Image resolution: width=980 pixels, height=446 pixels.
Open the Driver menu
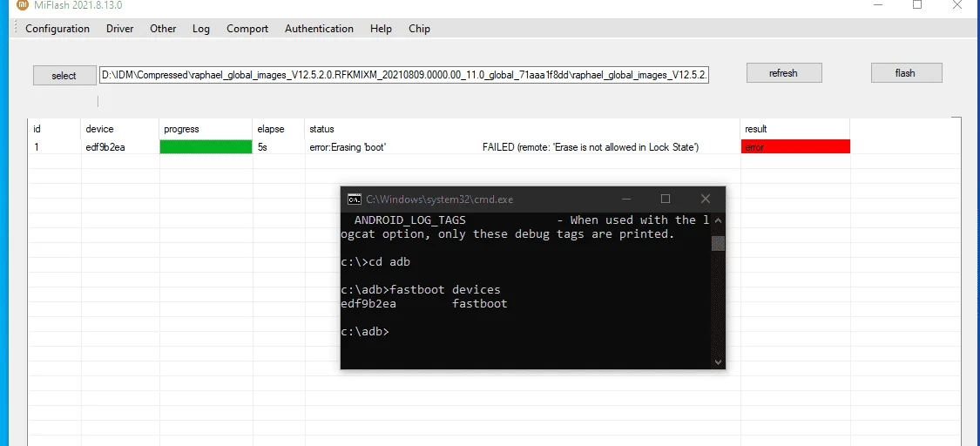coord(120,29)
